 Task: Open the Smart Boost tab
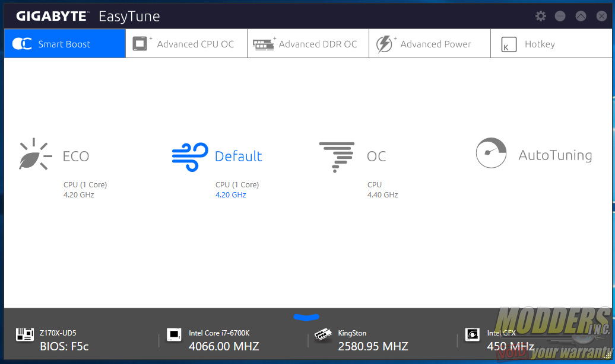tap(65, 43)
